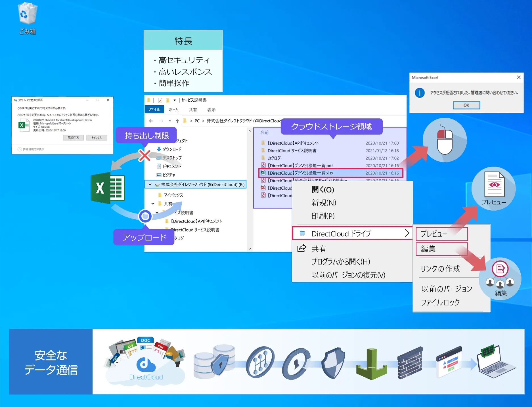Switch to the ホーム ribbon tab
Viewport: 532px width, 407px height.
point(174,110)
